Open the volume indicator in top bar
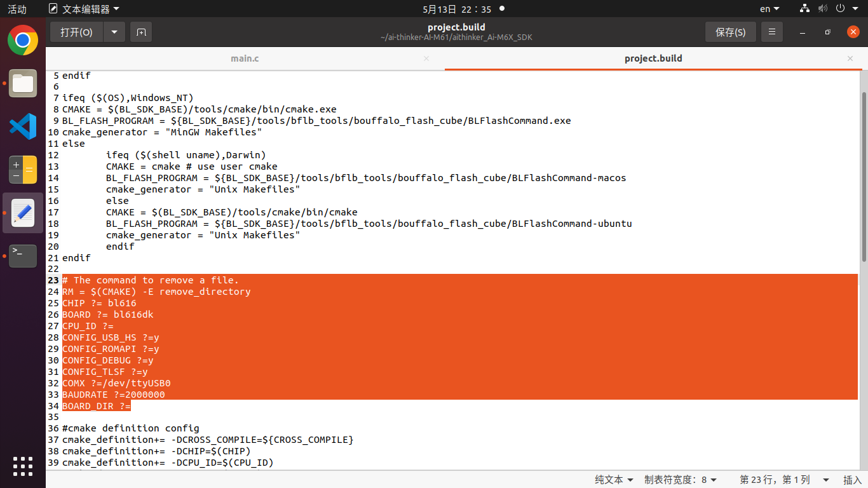 point(823,9)
